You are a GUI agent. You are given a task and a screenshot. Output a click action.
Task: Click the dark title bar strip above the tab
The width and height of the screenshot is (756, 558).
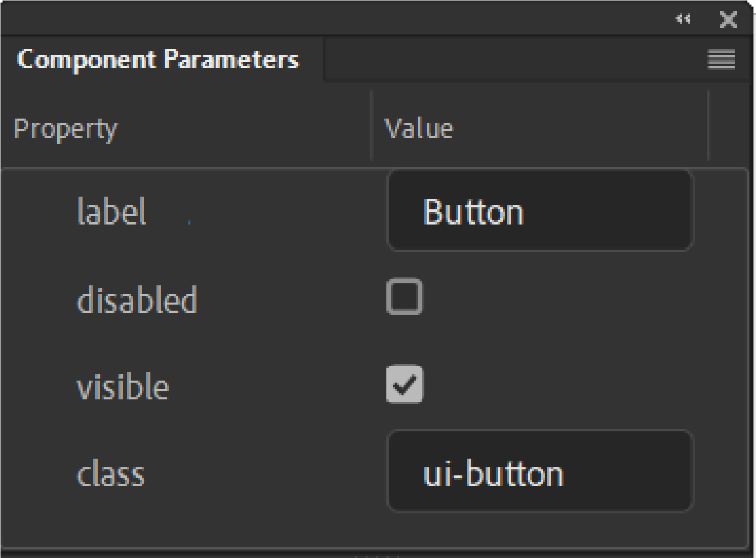(329, 18)
